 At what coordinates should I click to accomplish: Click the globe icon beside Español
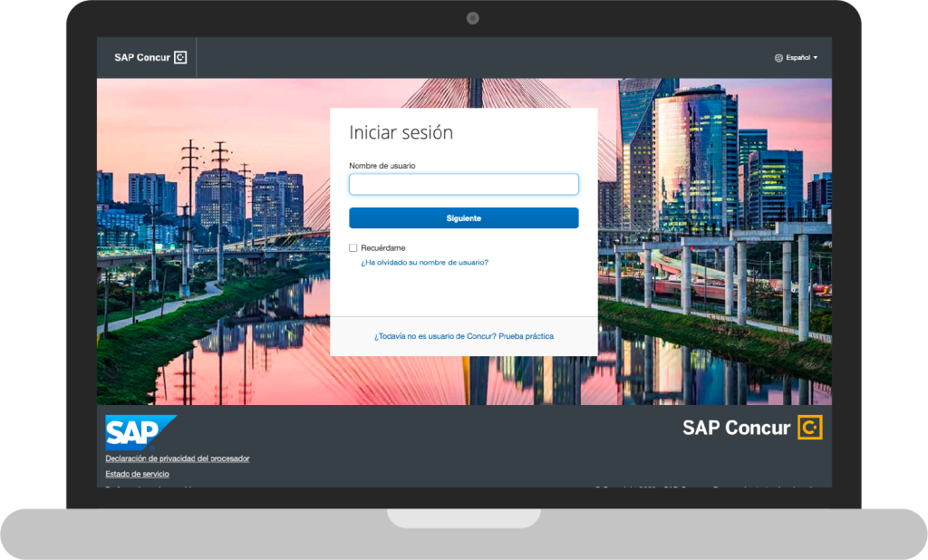tap(778, 58)
